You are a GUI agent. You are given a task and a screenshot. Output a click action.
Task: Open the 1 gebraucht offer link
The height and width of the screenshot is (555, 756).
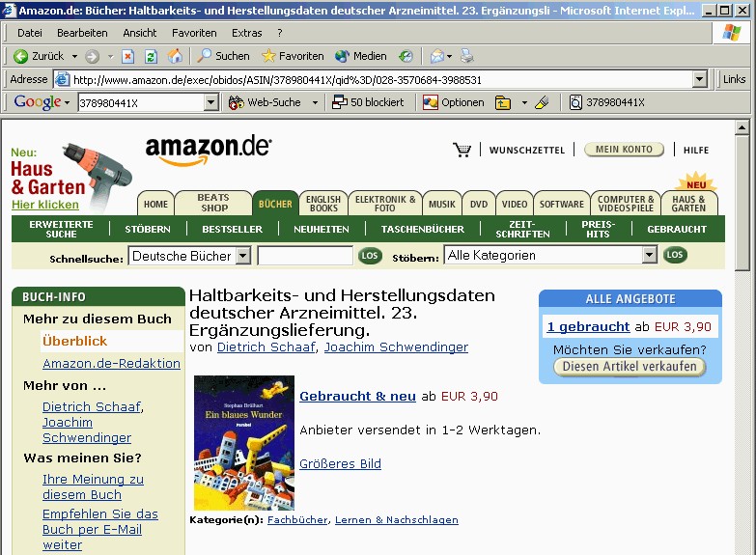tap(588, 326)
